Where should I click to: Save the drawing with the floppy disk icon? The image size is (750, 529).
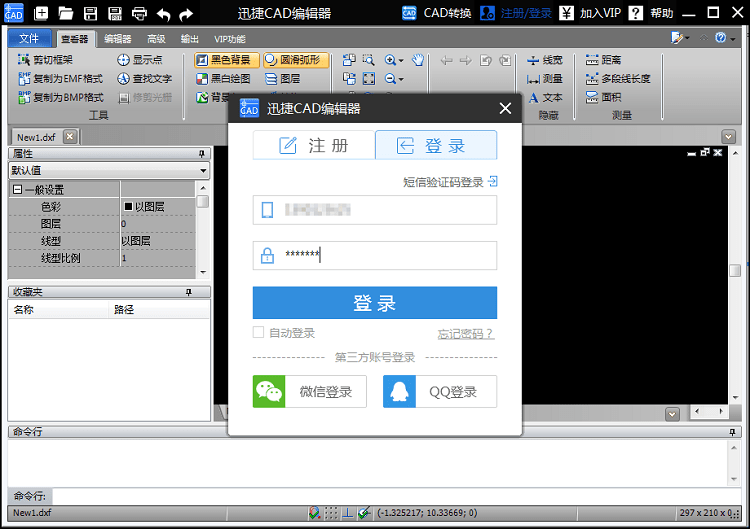coord(90,13)
